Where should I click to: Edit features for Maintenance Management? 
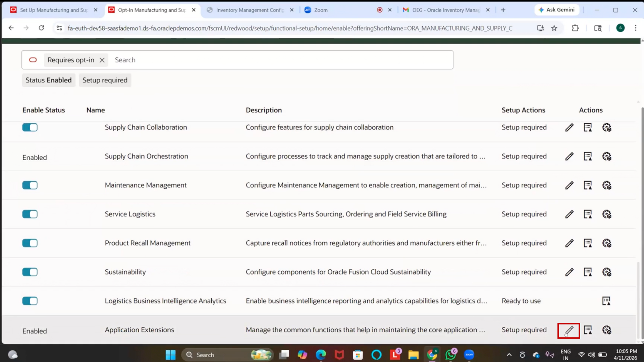point(569,185)
